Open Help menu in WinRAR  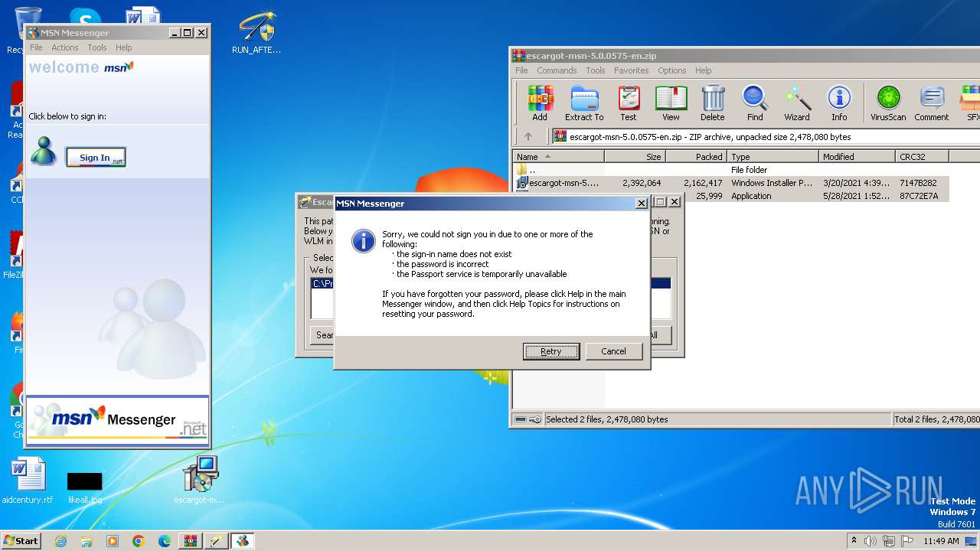click(704, 70)
